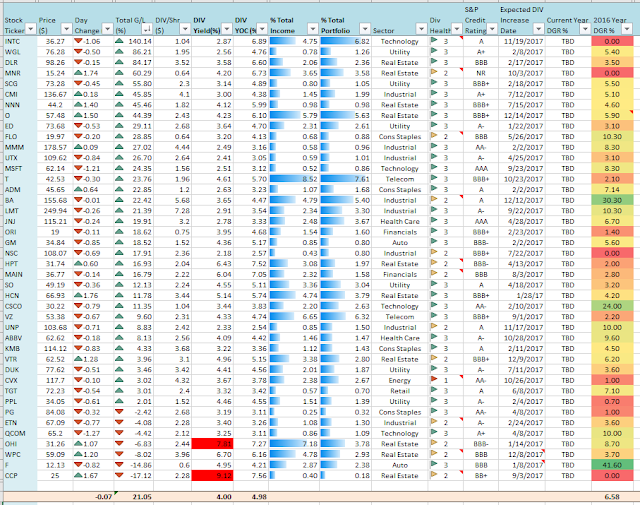The height and width of the screenshot is (505, 640).
Task: Click the green flag in JNJ Div Health
Action: coord(433,221)
